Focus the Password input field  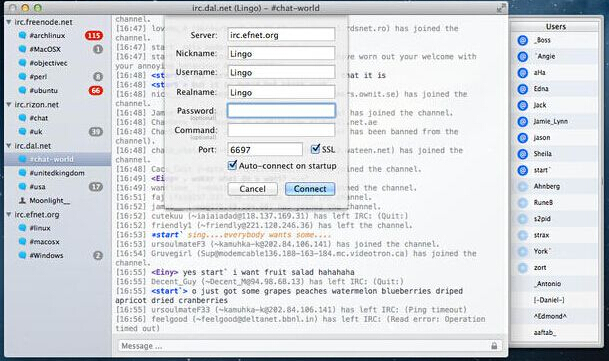click(281, 111)
